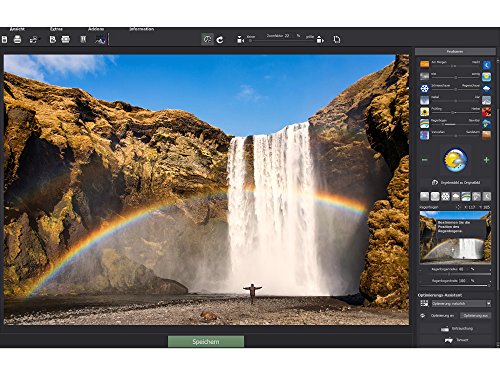Click the B icon under Extras
This screenshot has width=500, height=375.
coord(52,39)
